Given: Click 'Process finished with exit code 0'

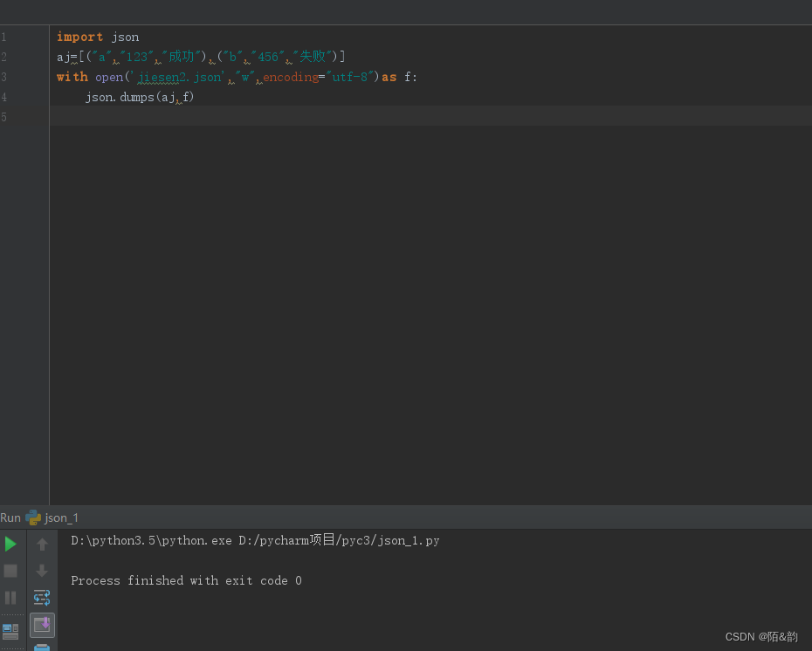Looking at the screenshot, I should coord(187,580).
